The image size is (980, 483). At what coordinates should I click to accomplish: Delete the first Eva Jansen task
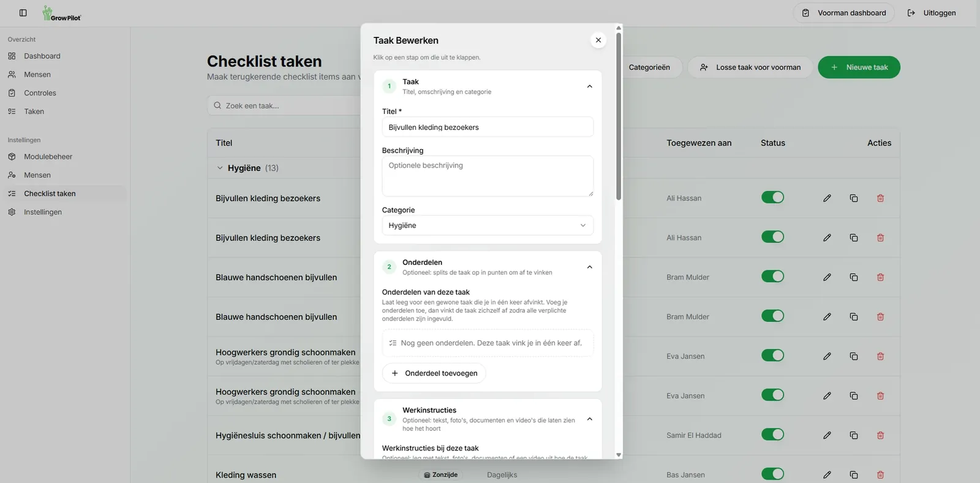880,356
